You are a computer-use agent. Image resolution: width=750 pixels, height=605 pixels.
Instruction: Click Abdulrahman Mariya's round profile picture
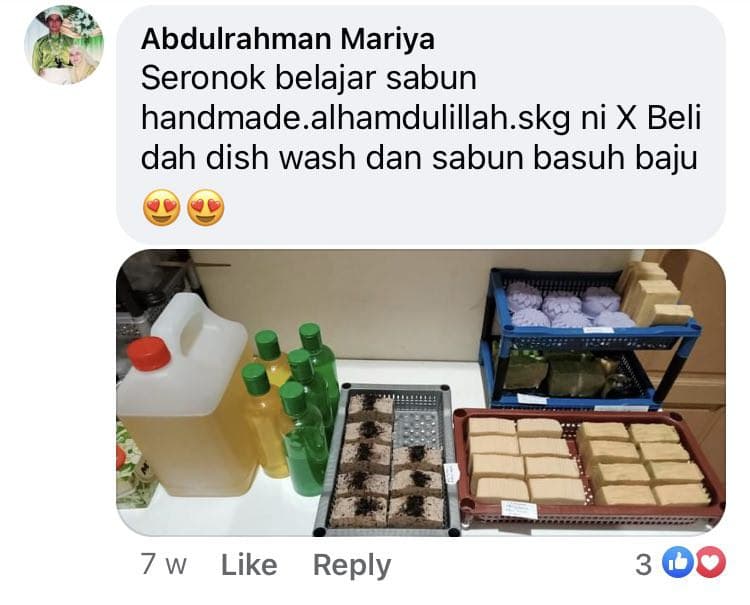64,44
